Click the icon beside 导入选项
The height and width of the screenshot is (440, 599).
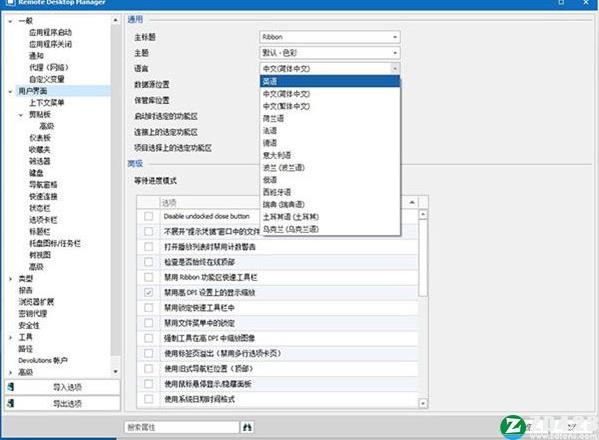[11, 387]
